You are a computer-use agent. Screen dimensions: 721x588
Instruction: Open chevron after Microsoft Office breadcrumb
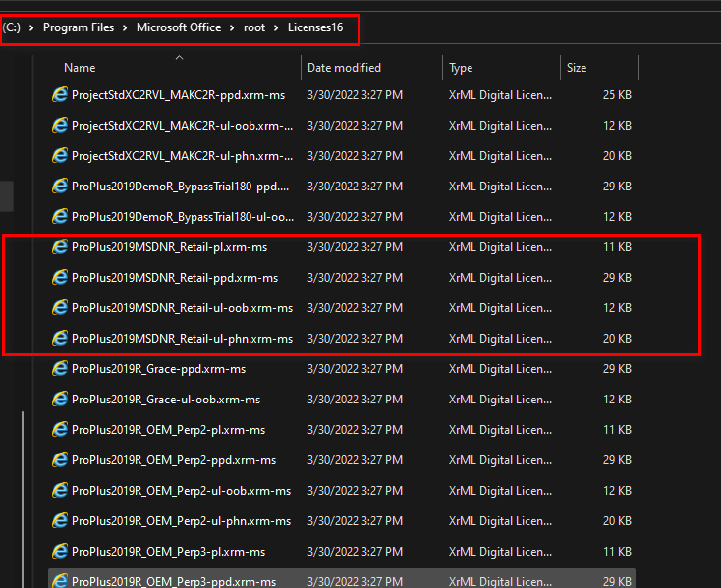point(232,28)
